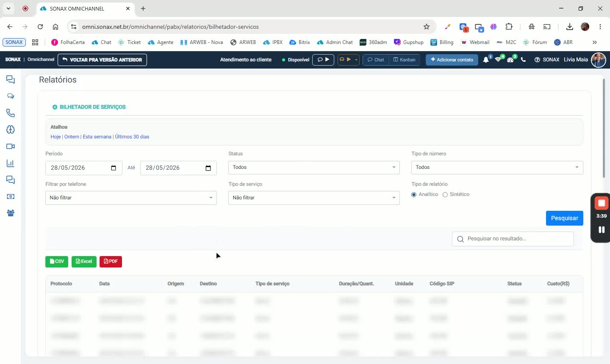Select the Analítico report type

click(414, 195)
